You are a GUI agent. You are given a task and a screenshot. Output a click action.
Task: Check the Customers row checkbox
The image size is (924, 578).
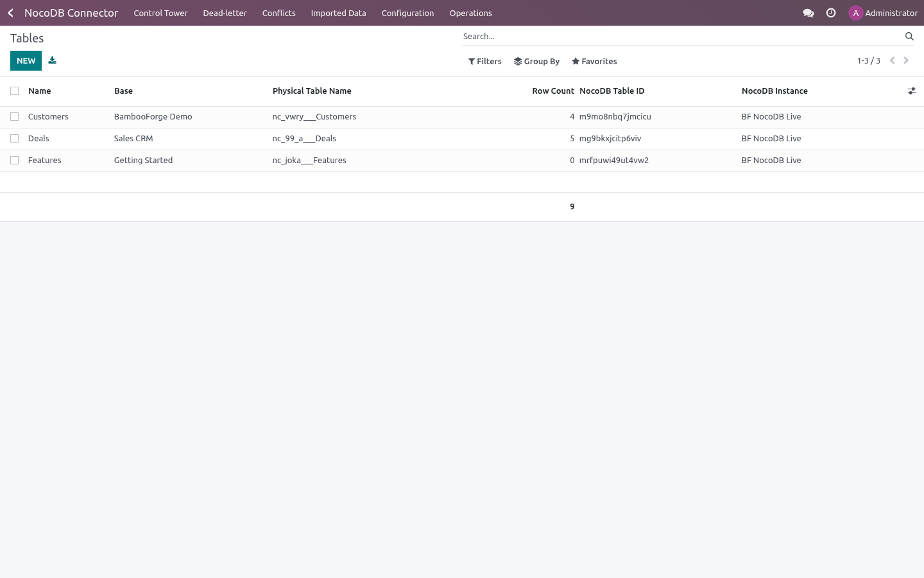pyautogui.click(x=14, y=117)
